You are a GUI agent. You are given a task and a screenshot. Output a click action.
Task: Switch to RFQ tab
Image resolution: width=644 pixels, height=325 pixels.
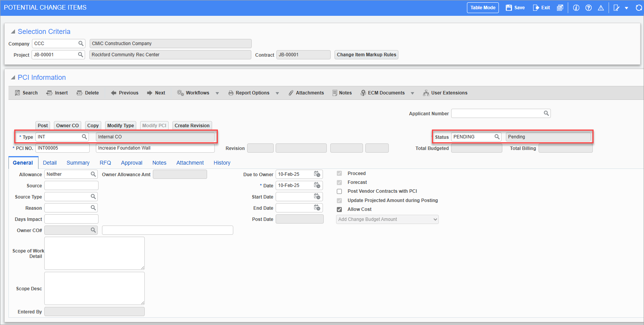click(105, 163)
